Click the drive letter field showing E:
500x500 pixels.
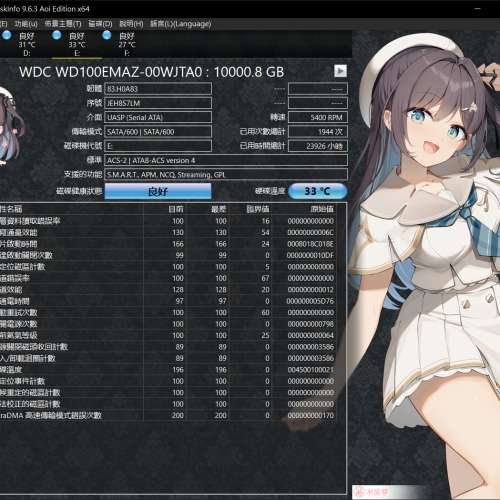point(158,146)
